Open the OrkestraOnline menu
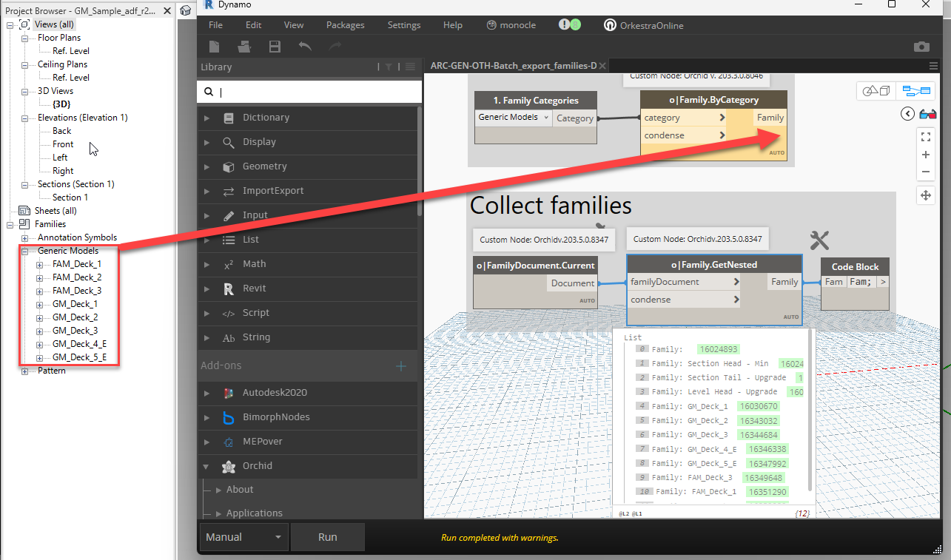Viewport: 951px width, 560px height. point(644,25)
